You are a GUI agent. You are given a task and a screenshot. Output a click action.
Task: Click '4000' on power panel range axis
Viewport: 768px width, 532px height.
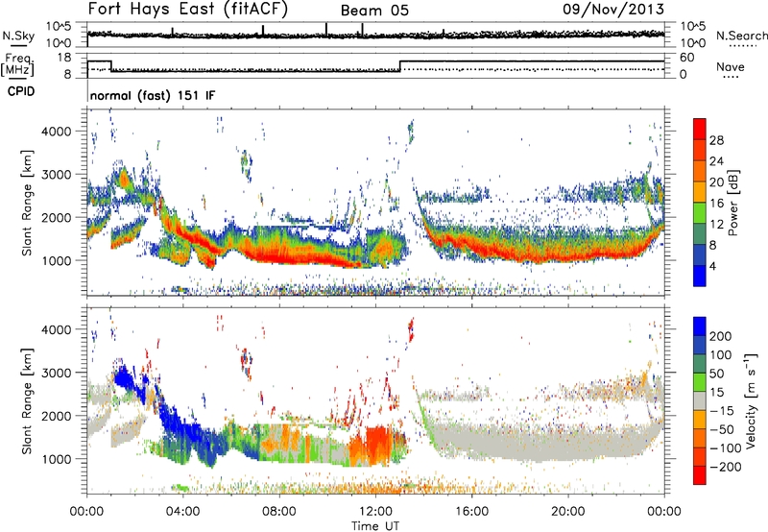coord(56,132)
